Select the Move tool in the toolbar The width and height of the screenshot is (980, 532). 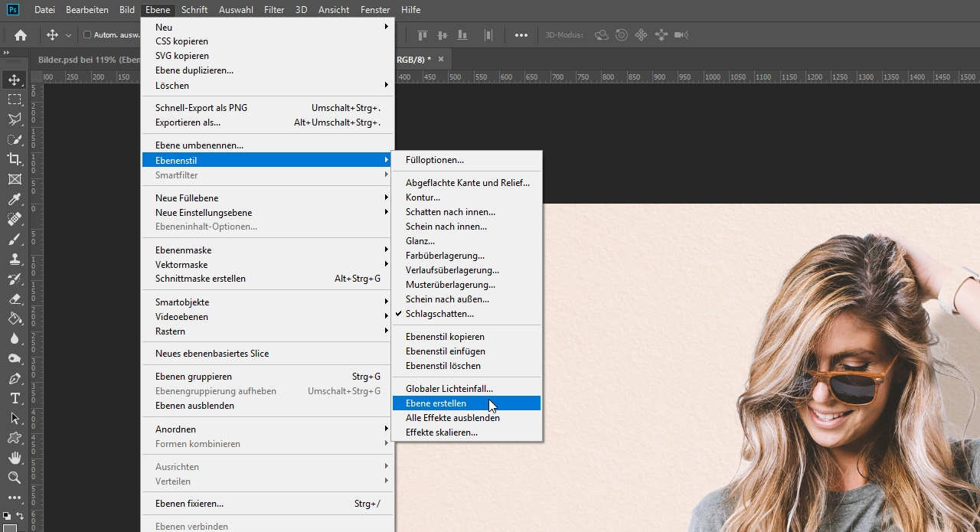[15, 80]
